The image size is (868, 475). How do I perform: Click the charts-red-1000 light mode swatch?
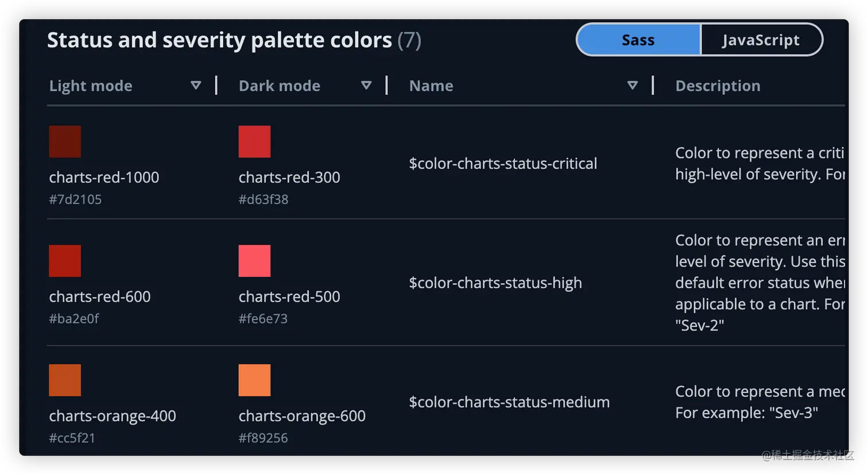point(65,142)
